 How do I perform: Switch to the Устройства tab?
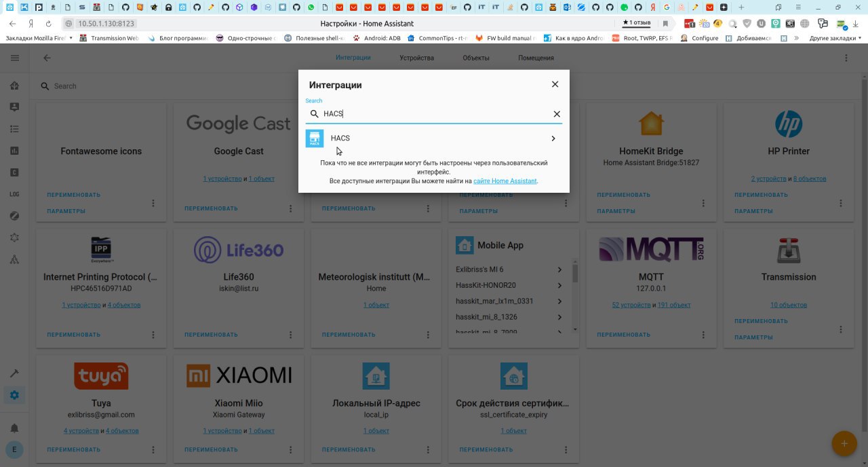click(x=416, y=58)
